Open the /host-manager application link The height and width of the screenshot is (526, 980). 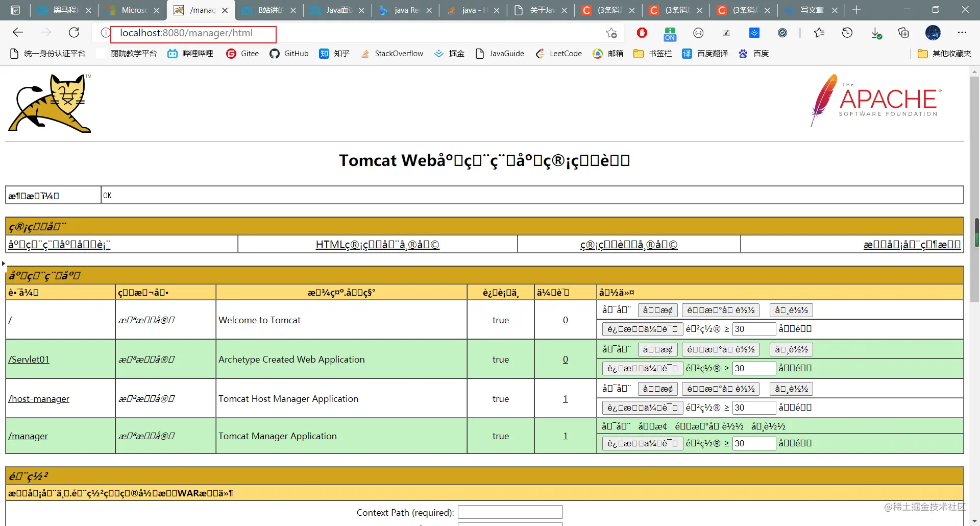click(39, 399)
